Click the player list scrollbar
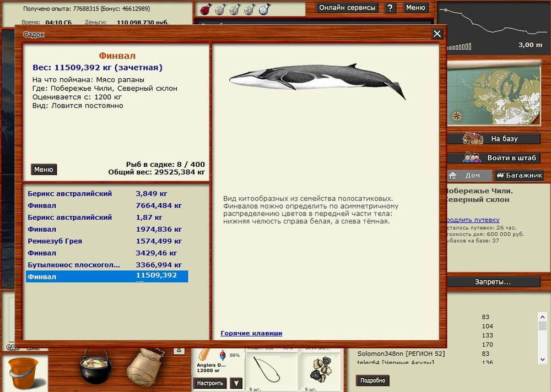 [x=542, y=336]
